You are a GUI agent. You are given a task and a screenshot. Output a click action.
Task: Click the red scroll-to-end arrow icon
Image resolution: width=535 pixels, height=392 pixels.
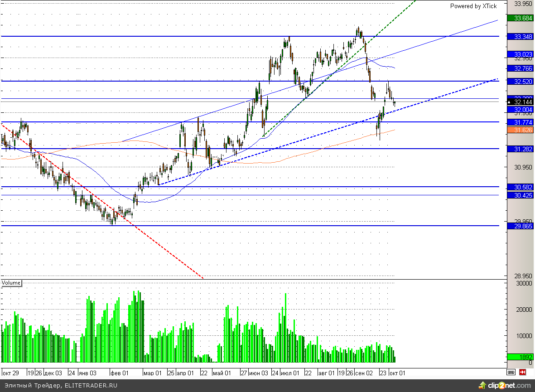click(522, 373)
